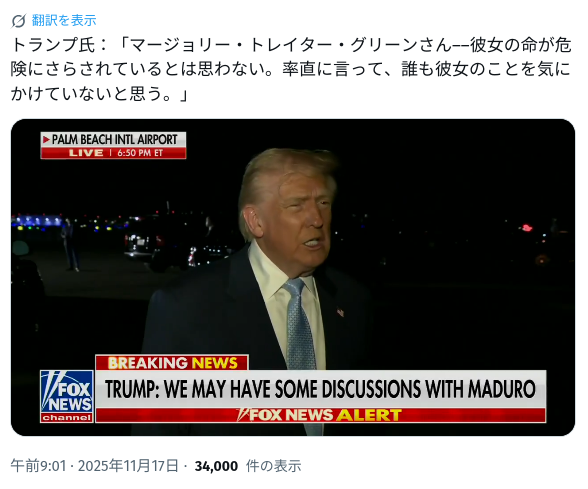Click the BREAKING NEWS banner
588x489 pixels.
coord(172,363)
